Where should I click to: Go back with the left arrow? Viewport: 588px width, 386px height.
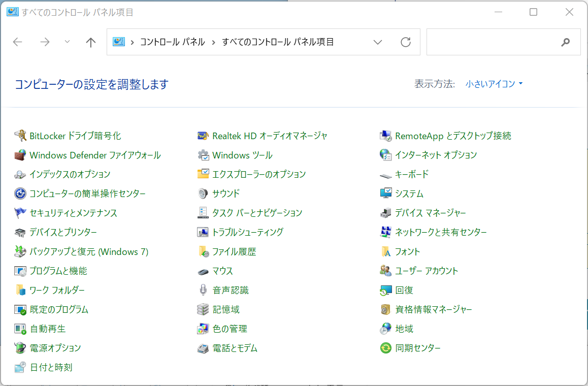coord(18,42)
